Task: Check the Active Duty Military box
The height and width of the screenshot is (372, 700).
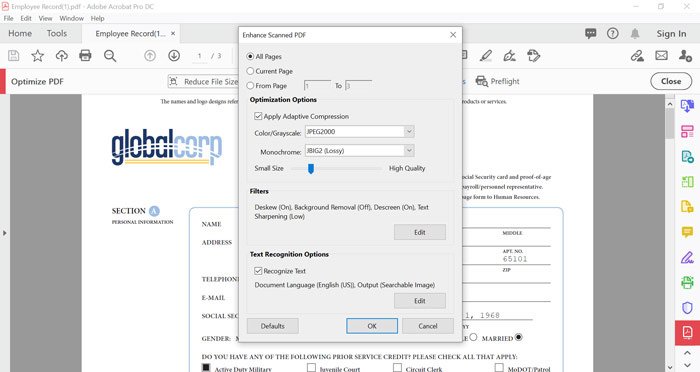Action: [x=206, y=367]
